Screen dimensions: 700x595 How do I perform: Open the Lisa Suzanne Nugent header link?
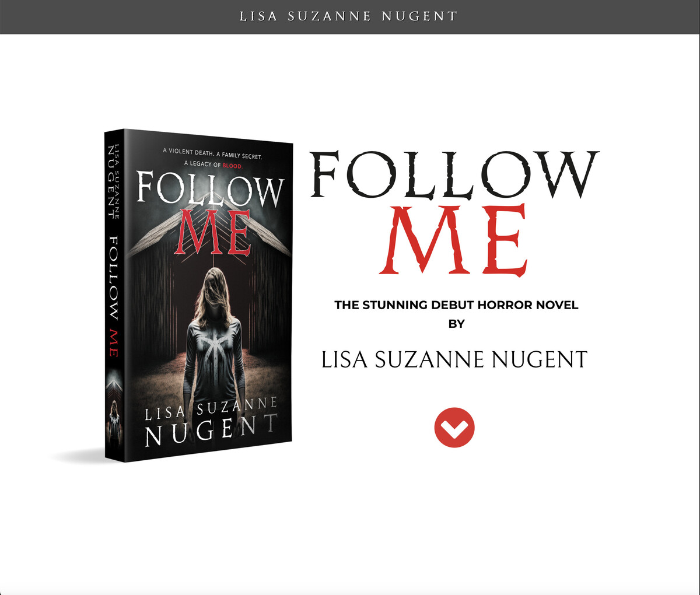pyautogui.click(x=349, y=16)
